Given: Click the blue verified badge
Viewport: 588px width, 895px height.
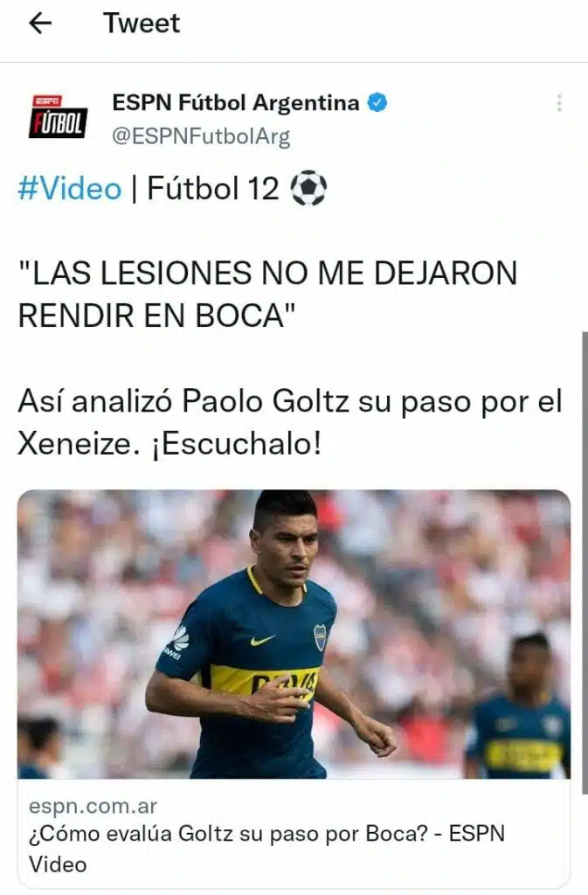Looking at the screenshot, I should 377,103.
